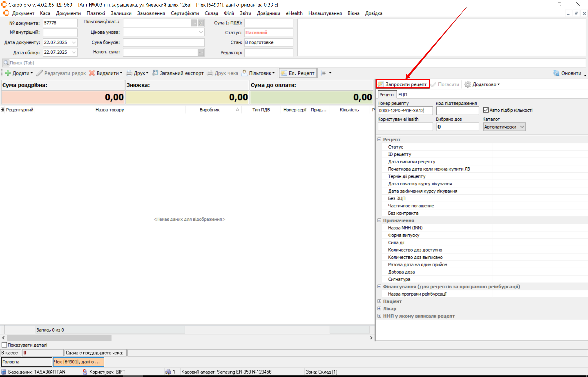Open the Цінова умова dropdown
The height and width of the screenshot is (377, 588).
(x=201, y=32)
